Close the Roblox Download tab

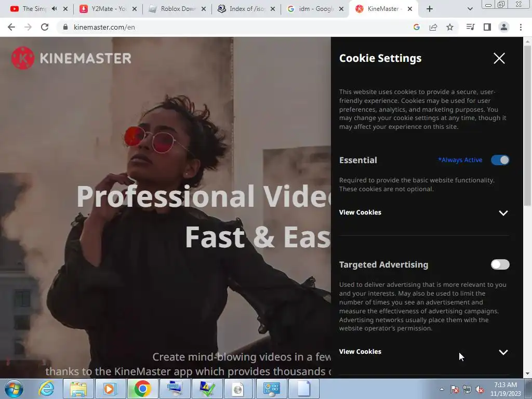tap(204, 9)
